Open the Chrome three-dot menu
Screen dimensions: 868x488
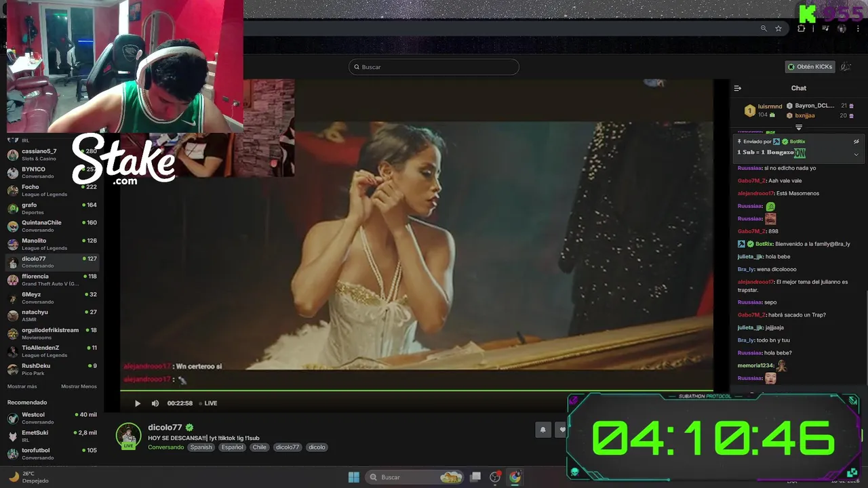[x=858, y=28]
